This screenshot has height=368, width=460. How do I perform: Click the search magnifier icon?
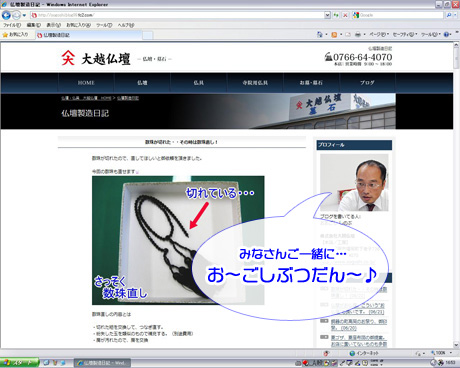tap(449, 15)
